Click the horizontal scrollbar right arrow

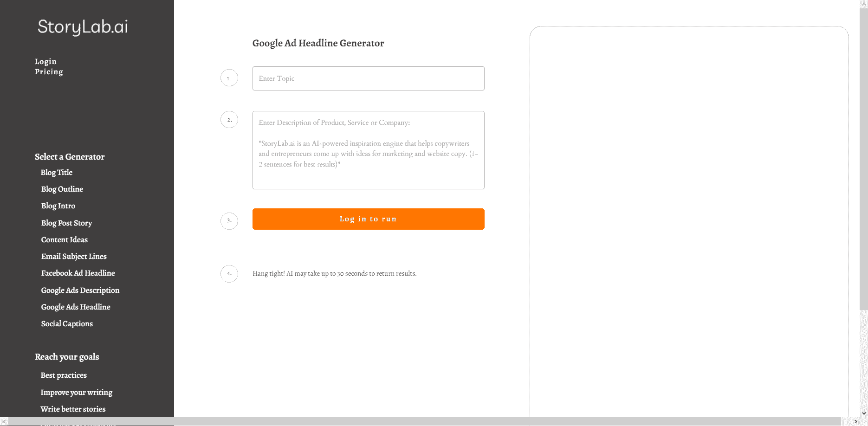(x=856, y=421)
